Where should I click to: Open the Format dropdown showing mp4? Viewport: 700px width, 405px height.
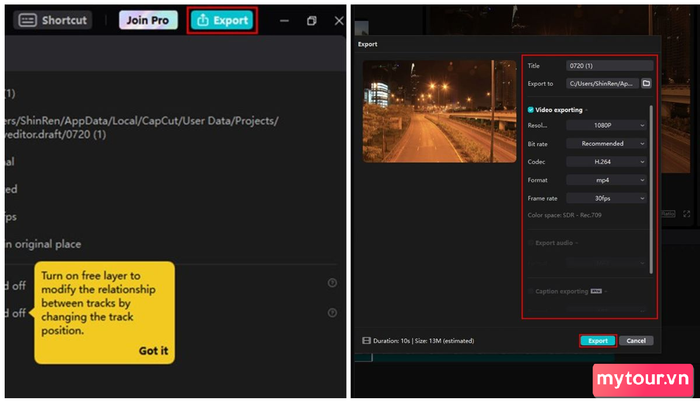606,180
